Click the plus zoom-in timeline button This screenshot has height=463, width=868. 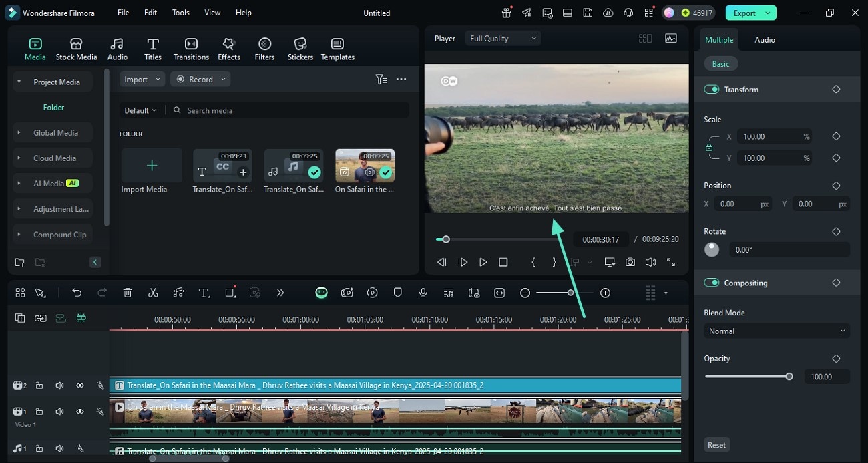tap(605, 293)
